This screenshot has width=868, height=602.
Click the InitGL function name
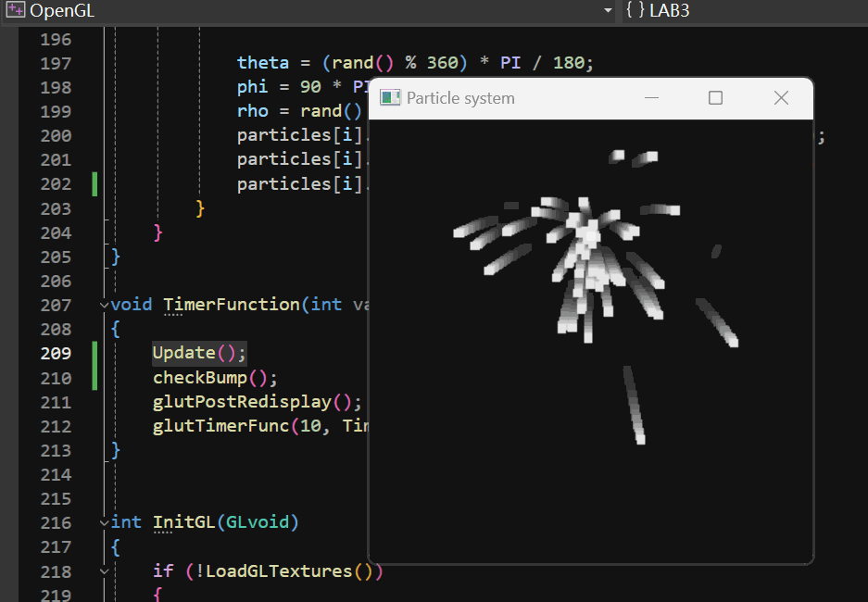[183, 522]
